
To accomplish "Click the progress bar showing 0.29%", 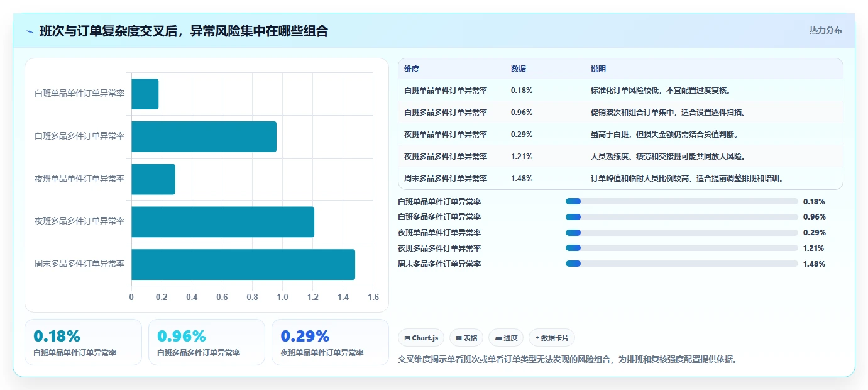I will tap(682, 233).
